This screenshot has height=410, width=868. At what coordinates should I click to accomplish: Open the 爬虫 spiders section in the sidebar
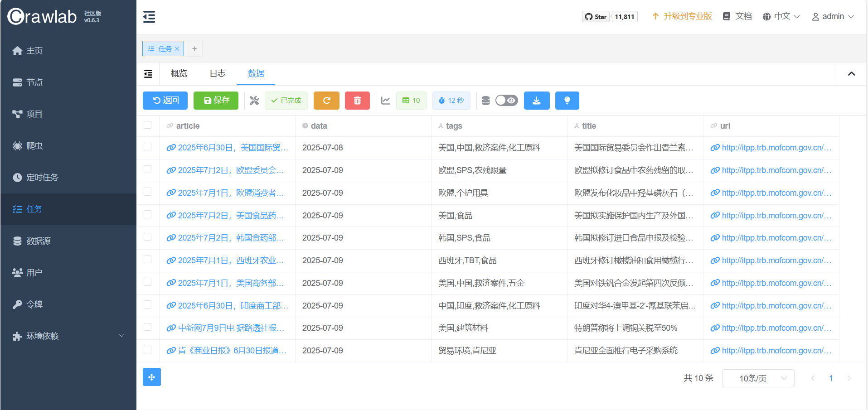point(34,145)
